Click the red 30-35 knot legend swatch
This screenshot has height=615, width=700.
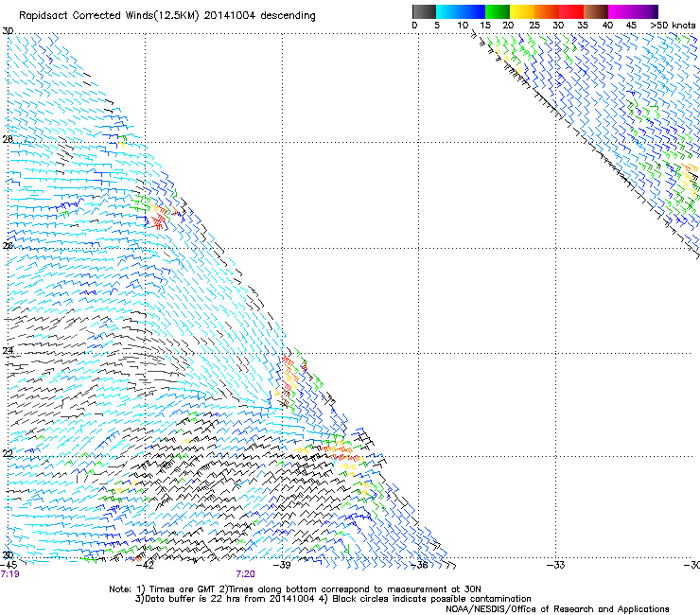(x=571, y=11)
